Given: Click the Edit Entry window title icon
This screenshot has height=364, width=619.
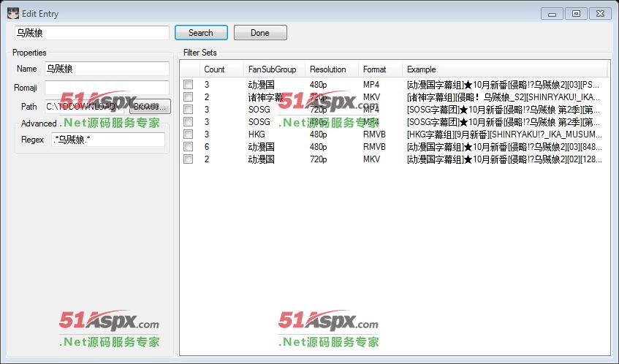Looking at the screenshot, I should [12, 13].
